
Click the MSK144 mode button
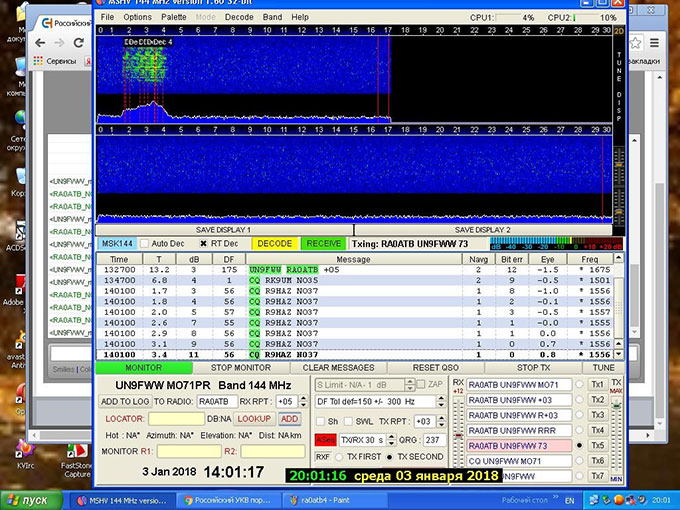[x=117, y=244]
